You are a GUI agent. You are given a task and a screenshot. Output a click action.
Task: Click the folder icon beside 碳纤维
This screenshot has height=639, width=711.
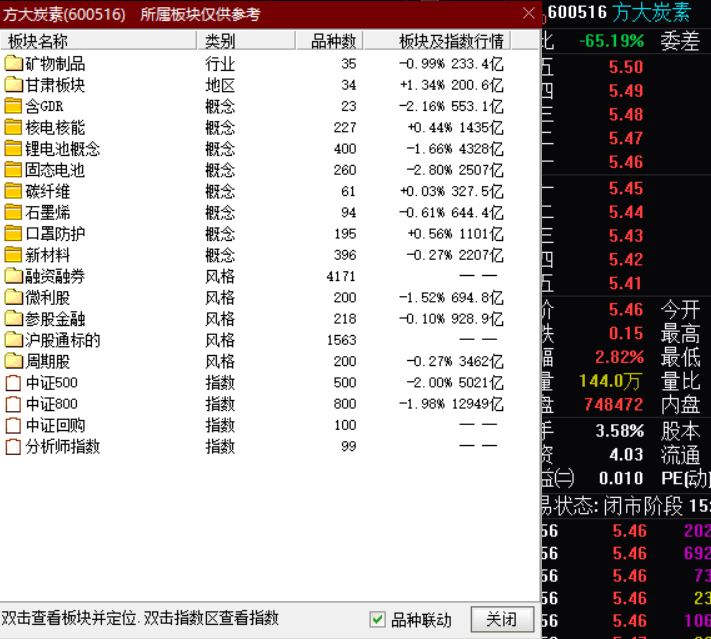click(14, 191)
